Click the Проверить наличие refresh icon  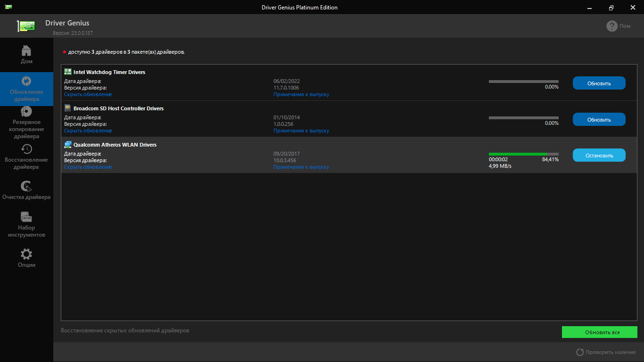[x=580, y=352]
